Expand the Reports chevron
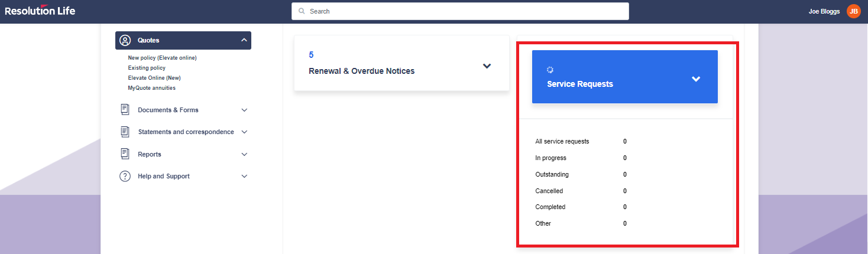The height and width of the screenshot is (254, 868). (244, 154)
